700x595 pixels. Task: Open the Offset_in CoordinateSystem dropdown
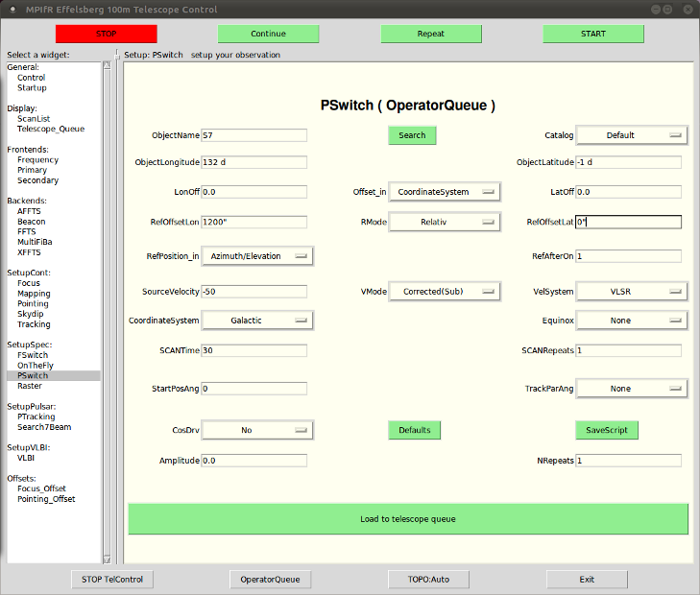coord(445,192)
